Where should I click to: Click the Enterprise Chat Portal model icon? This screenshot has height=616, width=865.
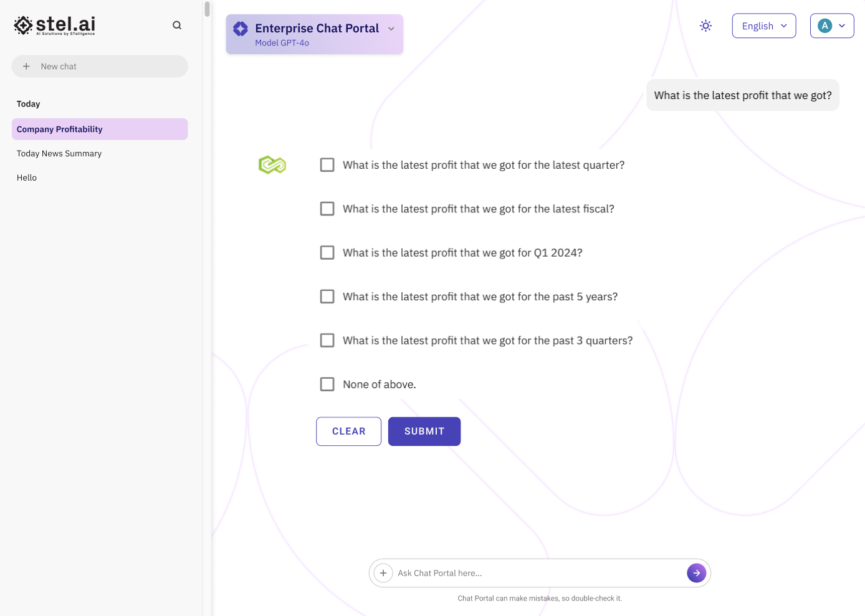[x=241, y=29]
